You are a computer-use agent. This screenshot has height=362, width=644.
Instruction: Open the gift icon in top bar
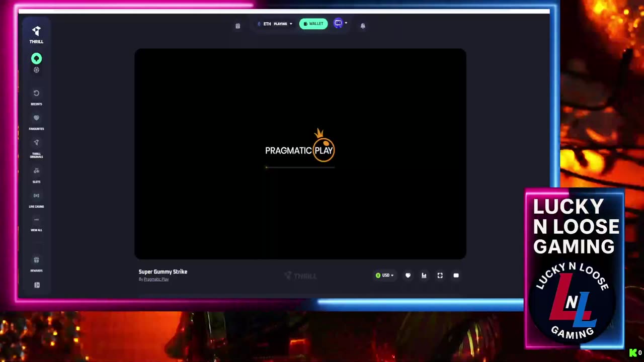tap(238, 26)
